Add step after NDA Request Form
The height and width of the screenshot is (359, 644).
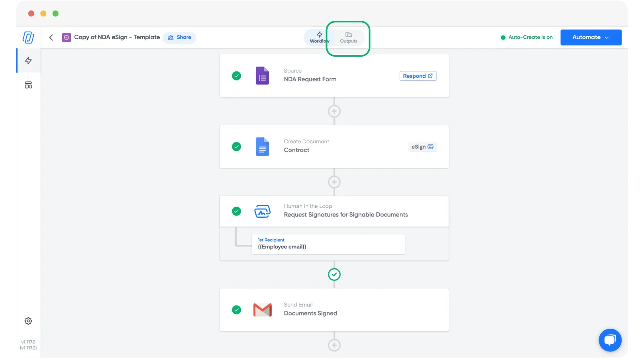point(334,111)
